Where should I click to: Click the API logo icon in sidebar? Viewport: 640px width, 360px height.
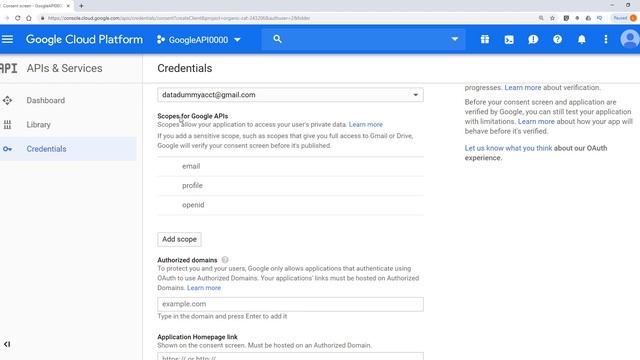click(9, 68)
